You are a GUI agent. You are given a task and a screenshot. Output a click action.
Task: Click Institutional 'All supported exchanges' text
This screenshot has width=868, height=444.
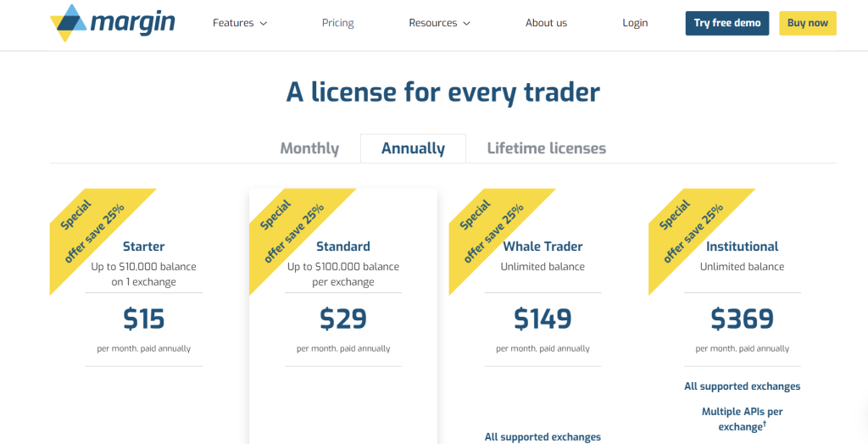743,386
